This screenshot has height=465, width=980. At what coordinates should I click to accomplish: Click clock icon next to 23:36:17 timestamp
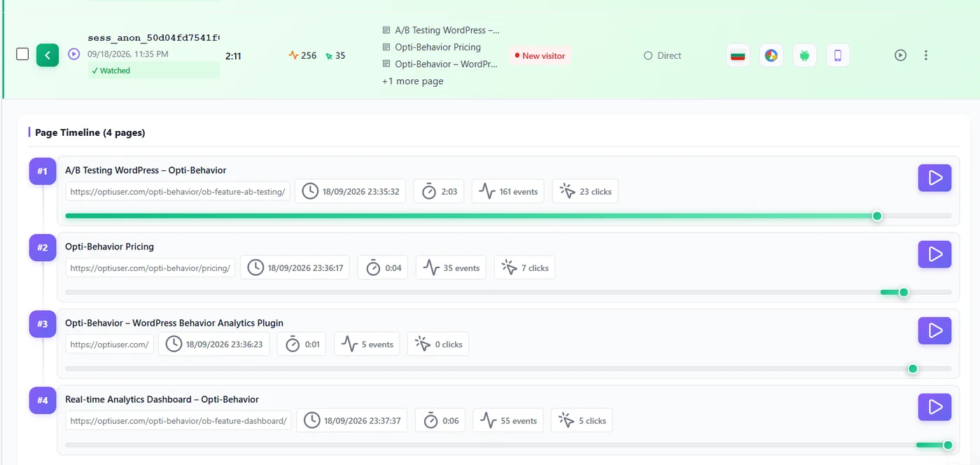[256, 268]
